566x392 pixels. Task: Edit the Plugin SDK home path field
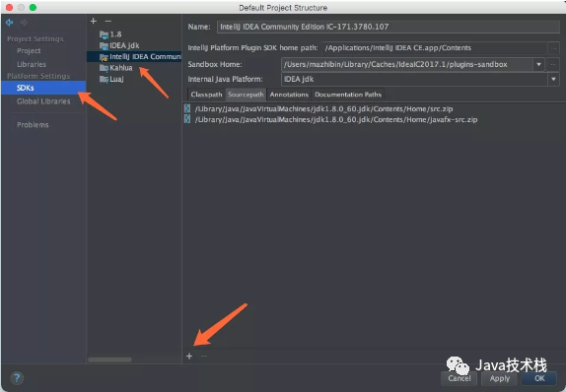point(435,48)
